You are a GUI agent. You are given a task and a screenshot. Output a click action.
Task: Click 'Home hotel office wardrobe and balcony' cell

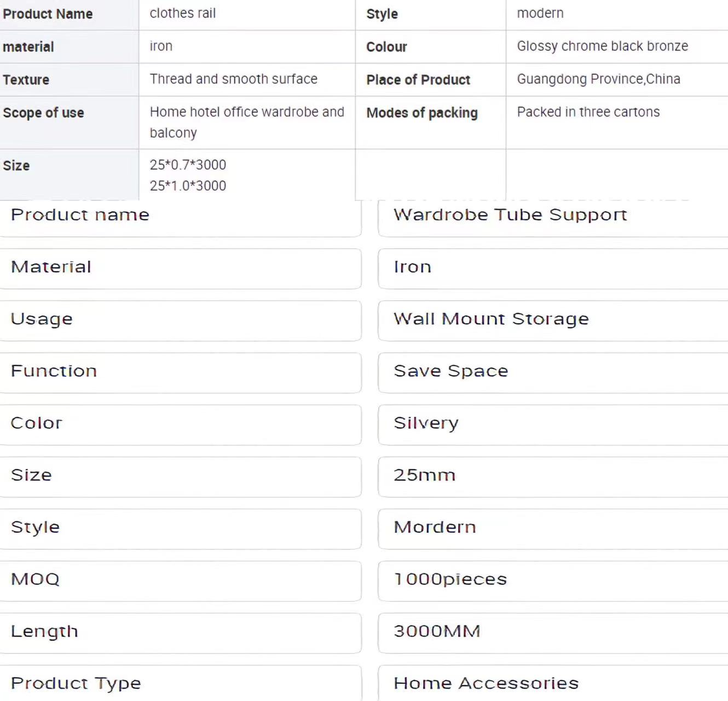(247, 122)
